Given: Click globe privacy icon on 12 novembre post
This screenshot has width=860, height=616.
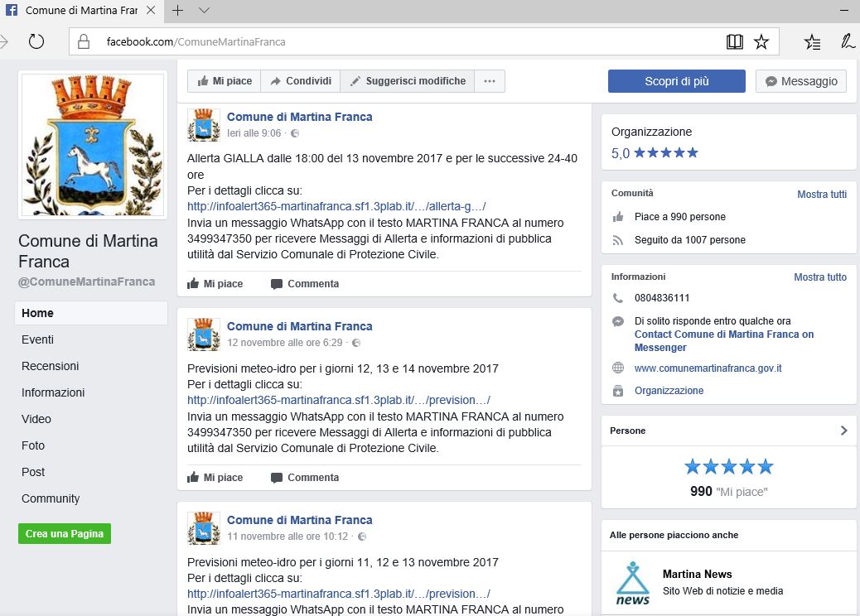Looking at the screenshot, I should click(x=356, y=343).
